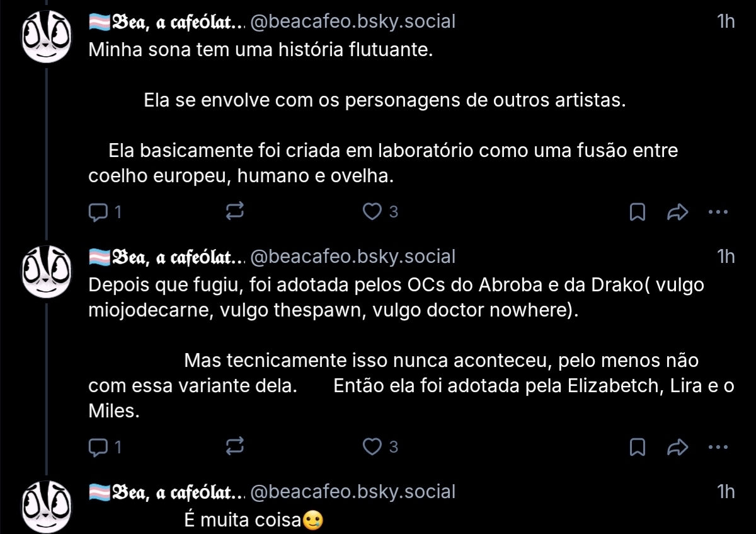Open the 1h timestamp on first post

coord(726,22)
